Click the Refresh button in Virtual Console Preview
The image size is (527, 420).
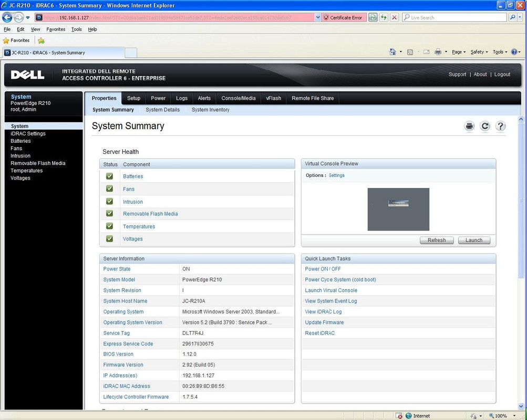(437, 240)
